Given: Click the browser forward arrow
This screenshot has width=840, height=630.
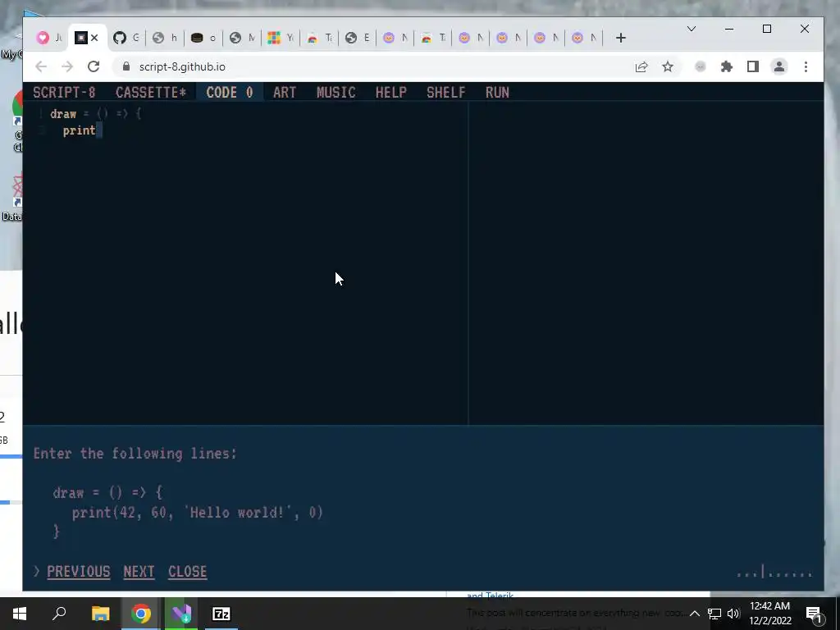Looking at the screenshot, I should [67, 66].
